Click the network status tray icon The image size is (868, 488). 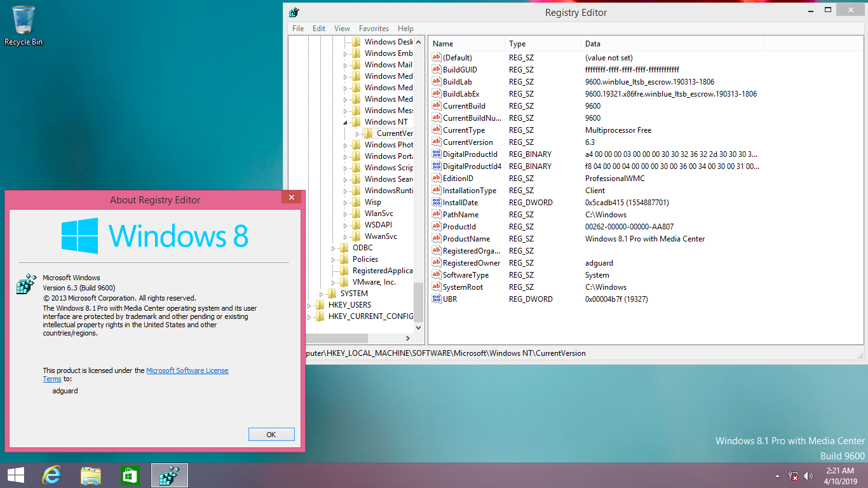793,475
